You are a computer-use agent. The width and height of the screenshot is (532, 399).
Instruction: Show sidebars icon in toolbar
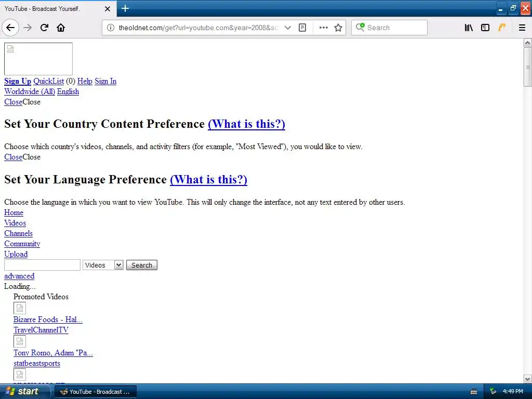(485, 28)
